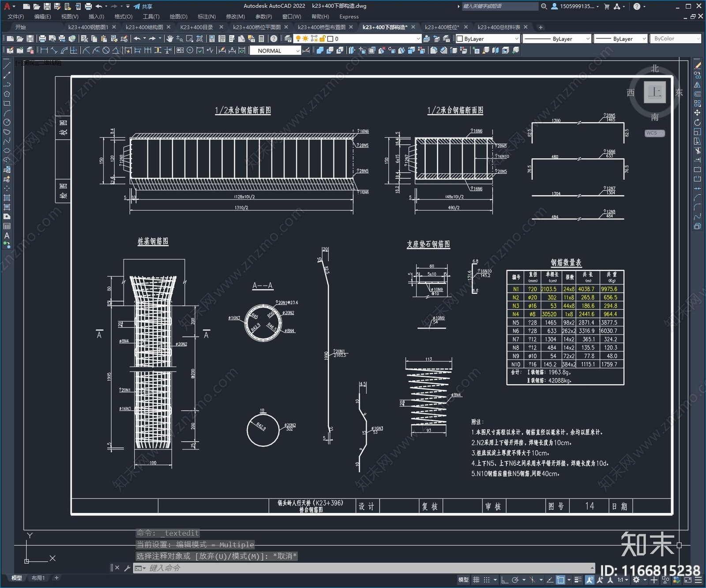Viewport: 706px width, 588px height.
Task: Switch to 布局1 layout tab
Action: (38, 578)
